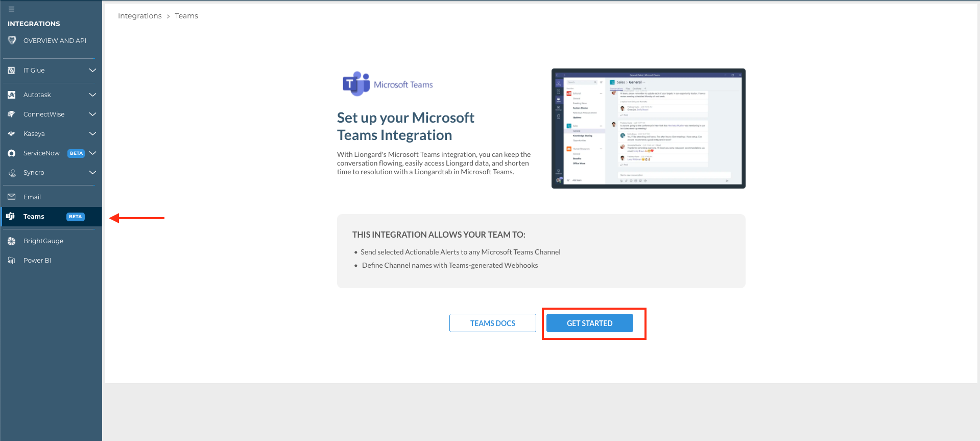Expand the Kaseya section chevron

[92, 133]
